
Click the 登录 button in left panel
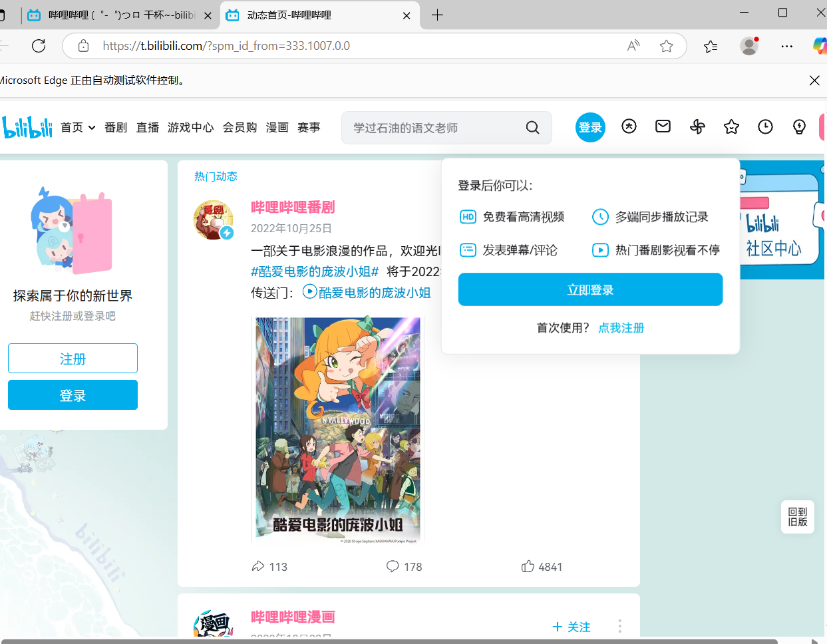click(73, 395)
